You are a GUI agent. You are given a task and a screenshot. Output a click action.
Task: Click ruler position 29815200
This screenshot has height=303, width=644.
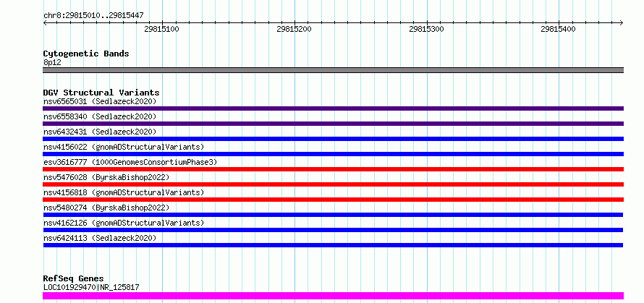pos(294,29)
